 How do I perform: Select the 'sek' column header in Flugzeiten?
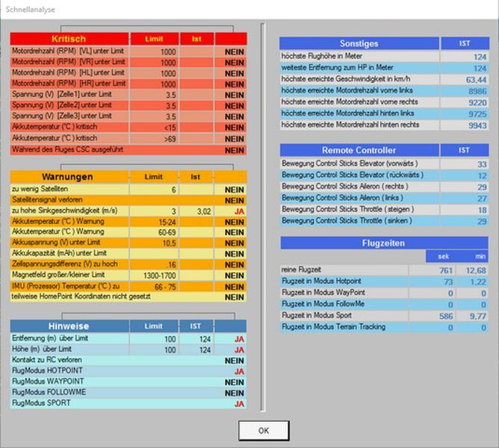tap(443, 256)
